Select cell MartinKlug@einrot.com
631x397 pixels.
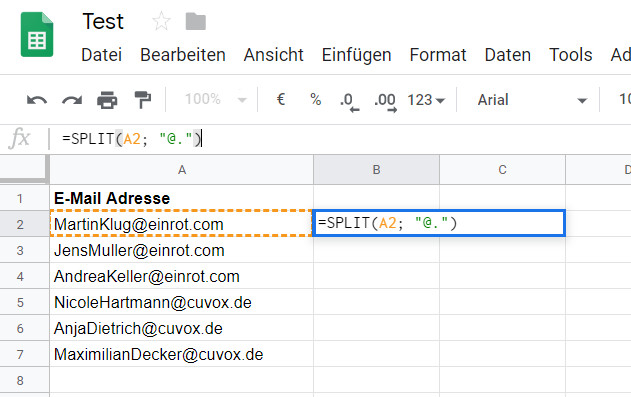click(181, 224)
